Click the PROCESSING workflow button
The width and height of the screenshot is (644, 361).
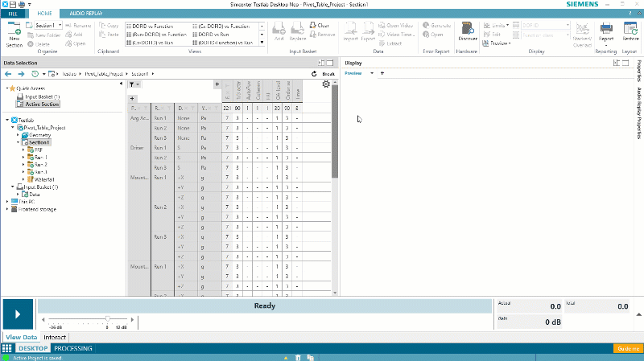(78, 348)
